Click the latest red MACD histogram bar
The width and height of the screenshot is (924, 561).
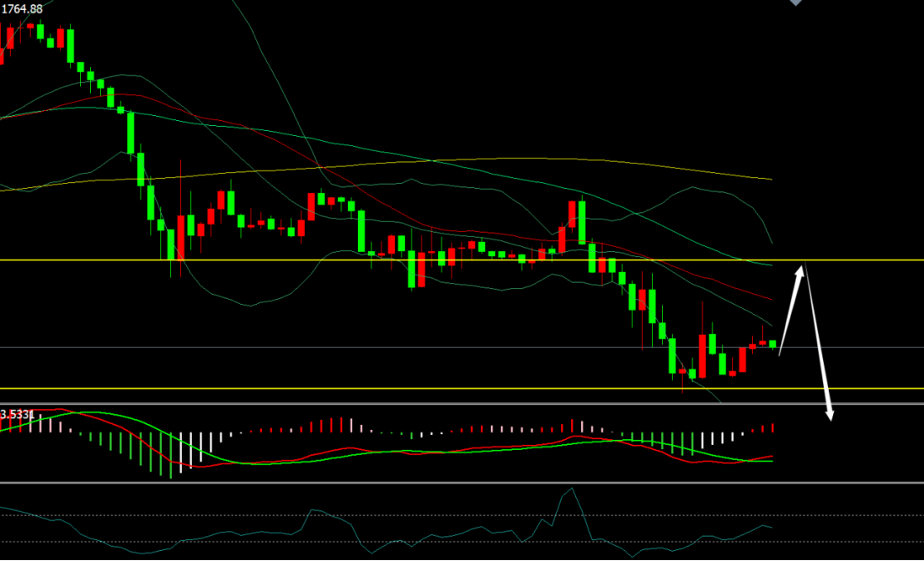773,428
